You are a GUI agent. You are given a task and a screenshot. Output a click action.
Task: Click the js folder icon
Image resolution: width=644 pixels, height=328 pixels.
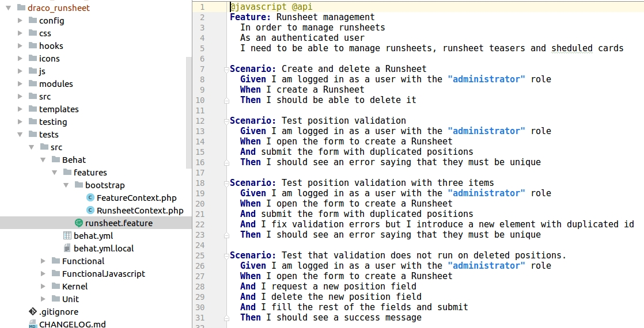pyautogui.click(x=33, y=71)
